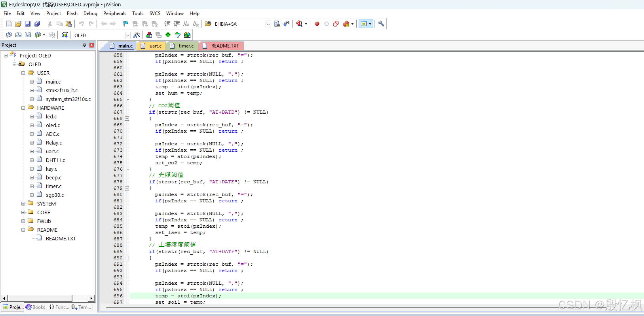Toggle a breakpoint with the red dot icon
644x316 pixels.
pos(317,24)
